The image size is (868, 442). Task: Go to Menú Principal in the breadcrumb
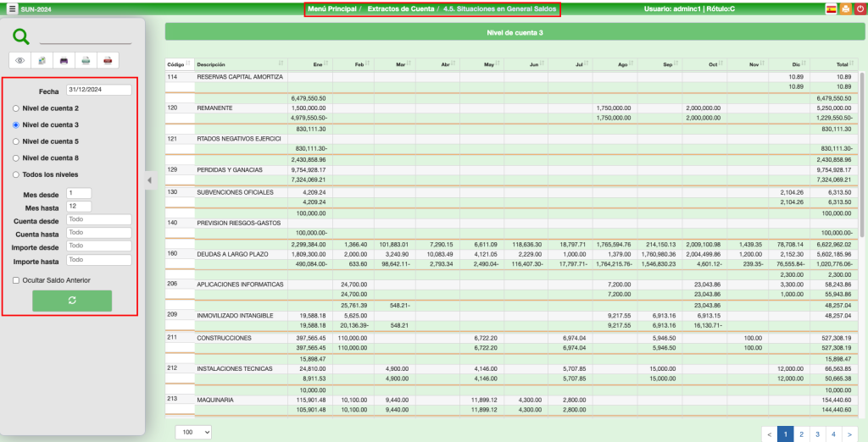coord(332,8)
